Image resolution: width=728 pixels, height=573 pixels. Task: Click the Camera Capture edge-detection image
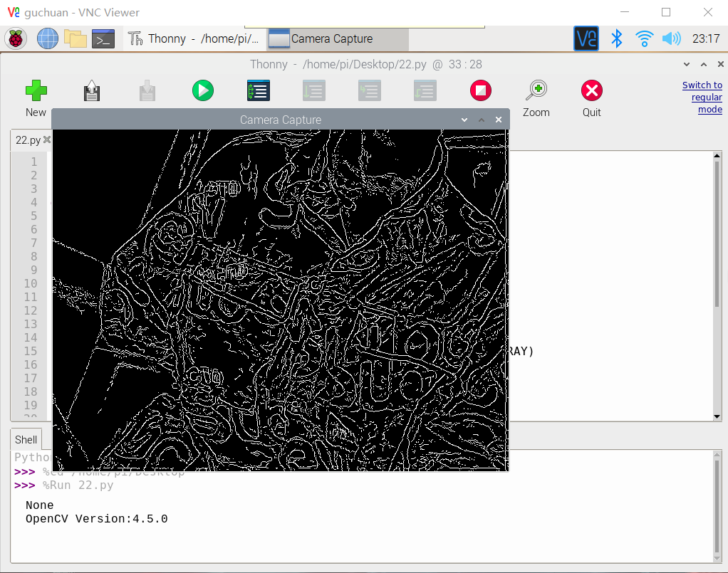(x=281, y=300)
